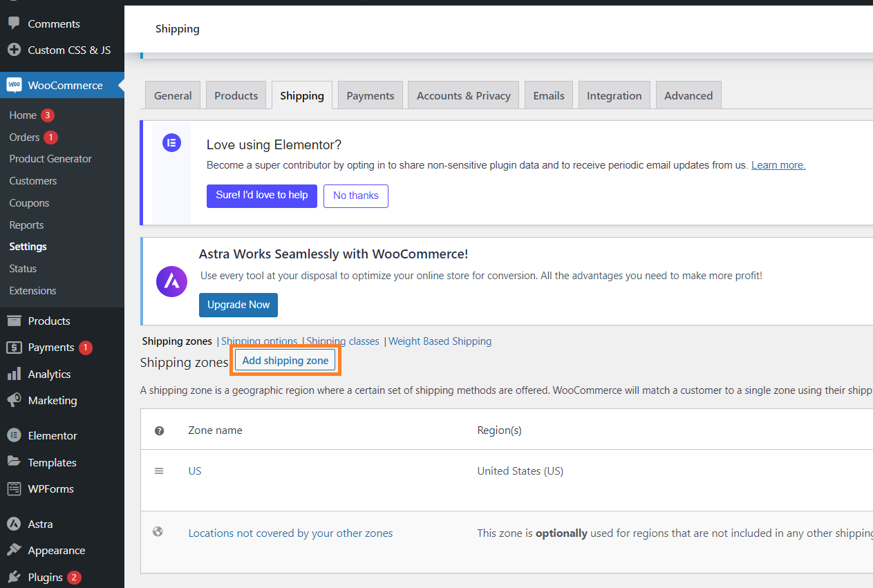The height and width of the screenshot is (588, 873).
Task: Click the red badge next to Plugins
Action: pyautogui.click(x=74, y=578)
